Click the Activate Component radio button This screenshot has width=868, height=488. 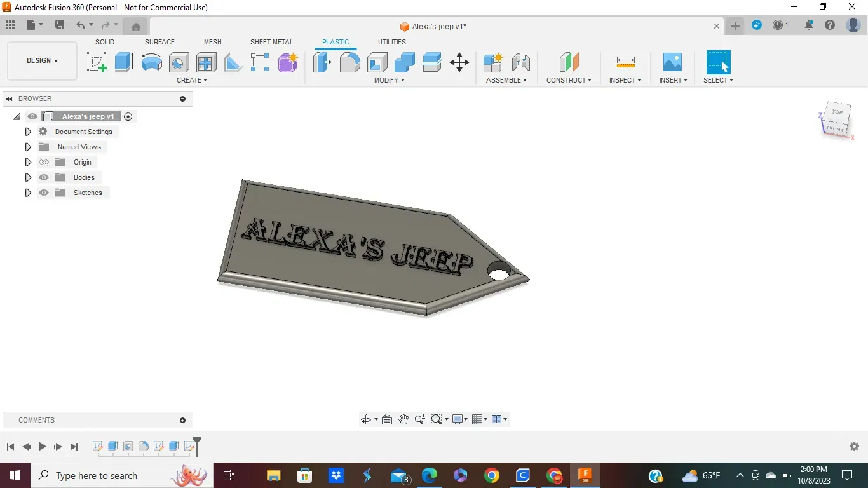click(128, 116)
